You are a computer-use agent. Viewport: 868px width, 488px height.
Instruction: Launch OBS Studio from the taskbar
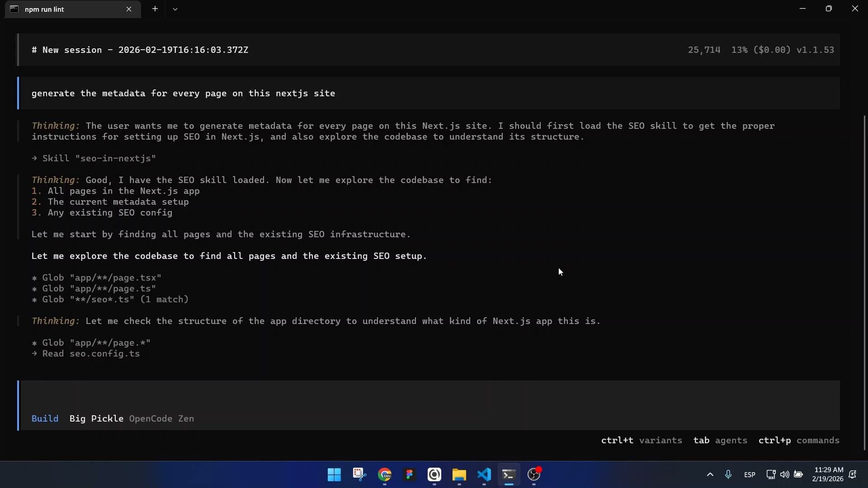tap(534, 475)
